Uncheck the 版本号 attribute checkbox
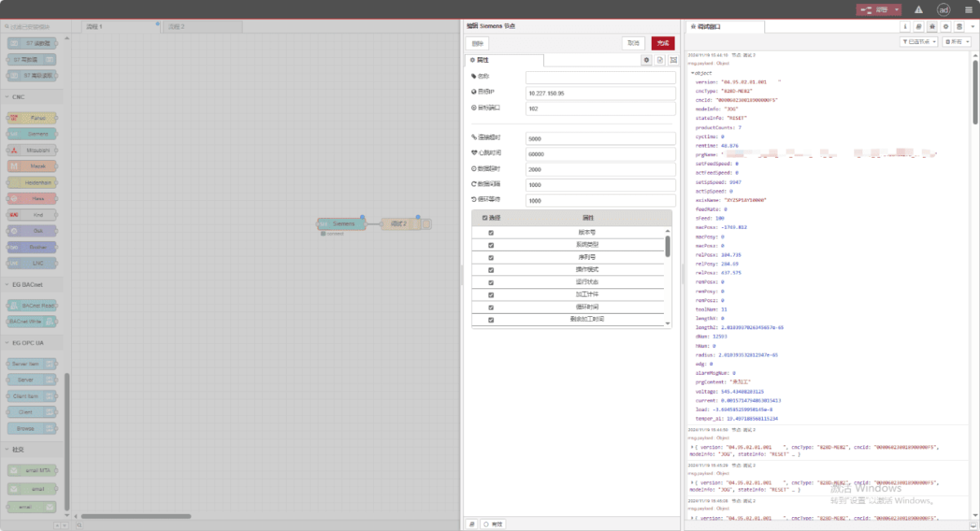This screenshot has width=980, height=531. point(491,233)
